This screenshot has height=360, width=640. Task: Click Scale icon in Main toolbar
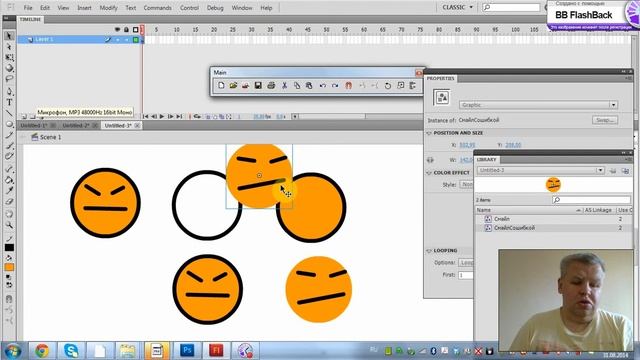tap(400, 85)
